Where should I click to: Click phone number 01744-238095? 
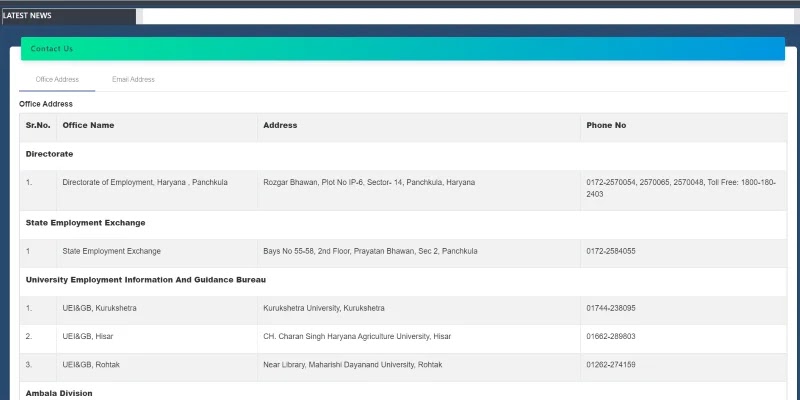point(611,309)
